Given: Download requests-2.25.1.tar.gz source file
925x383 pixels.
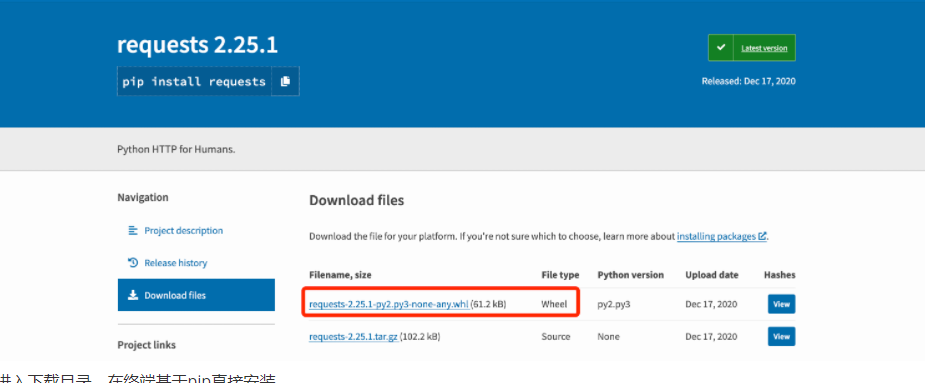Looking at the screenshot, I should [353, 337].
